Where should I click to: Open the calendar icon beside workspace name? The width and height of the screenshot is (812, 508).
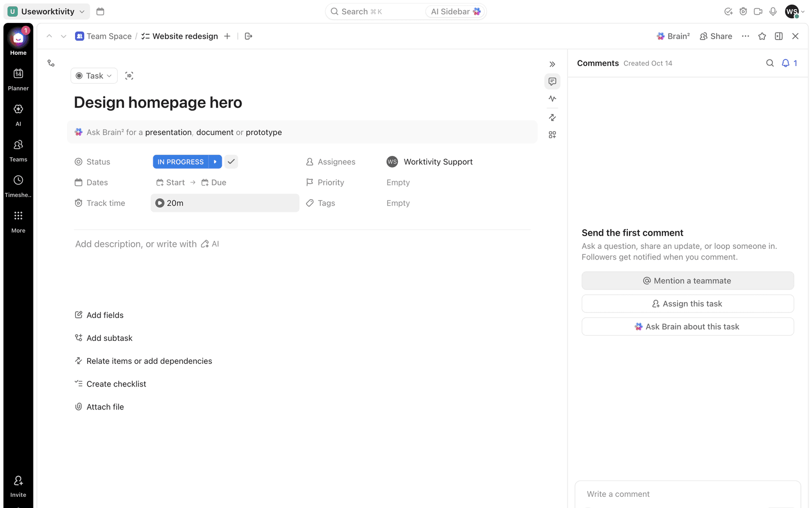[x=100, y=11]
